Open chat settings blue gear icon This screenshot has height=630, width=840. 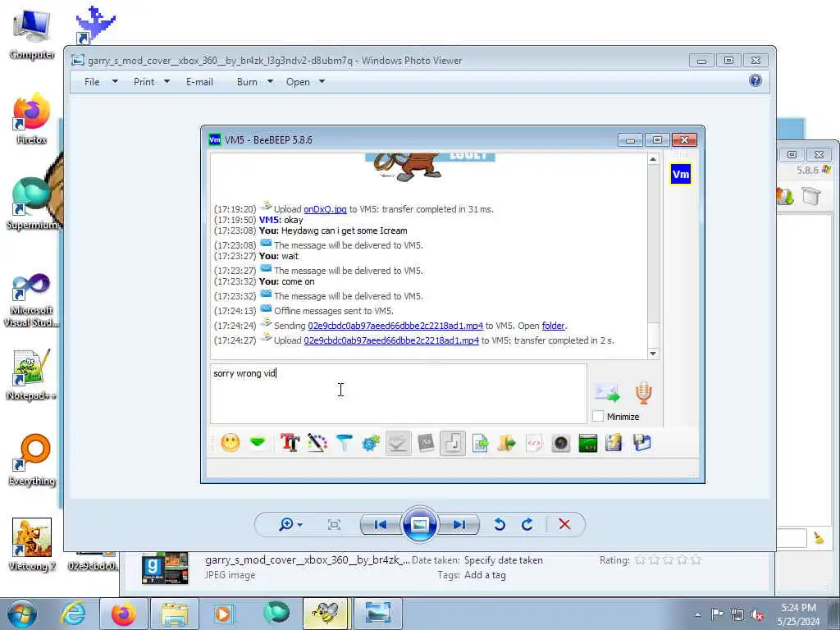(x=371, y=443)
